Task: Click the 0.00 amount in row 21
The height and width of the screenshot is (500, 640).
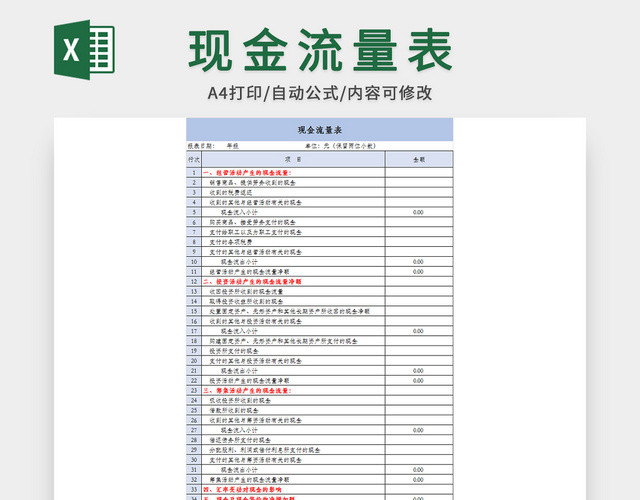Action: (418, 371)
